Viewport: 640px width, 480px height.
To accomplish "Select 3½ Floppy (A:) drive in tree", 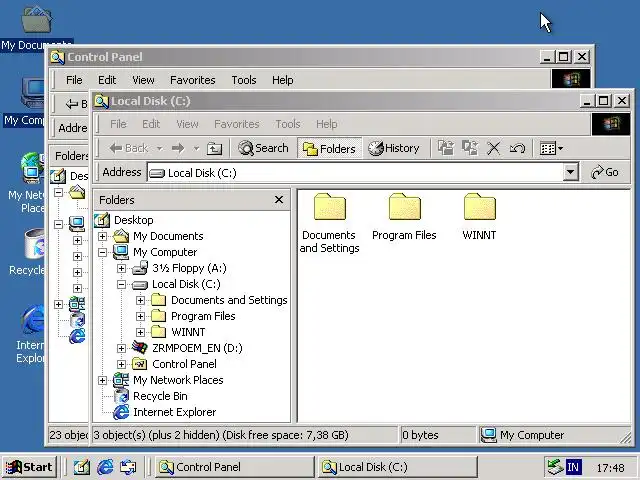I will pos(189,268).
